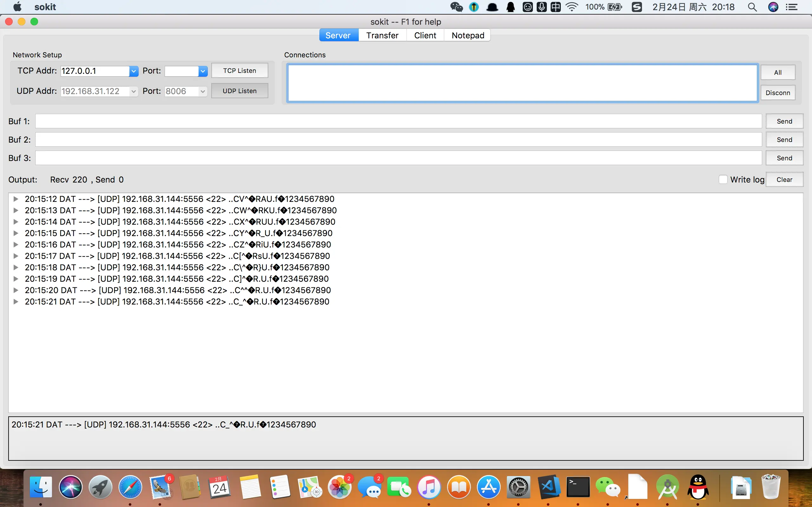Expand the 20:15:21 DAT log entry

[16, 301]
